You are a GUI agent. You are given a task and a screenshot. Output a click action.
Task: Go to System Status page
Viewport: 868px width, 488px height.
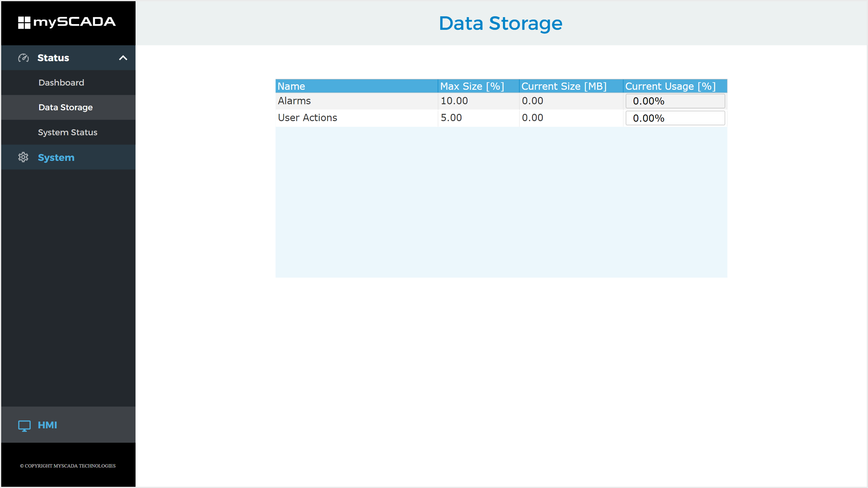[x=68, y=132]
